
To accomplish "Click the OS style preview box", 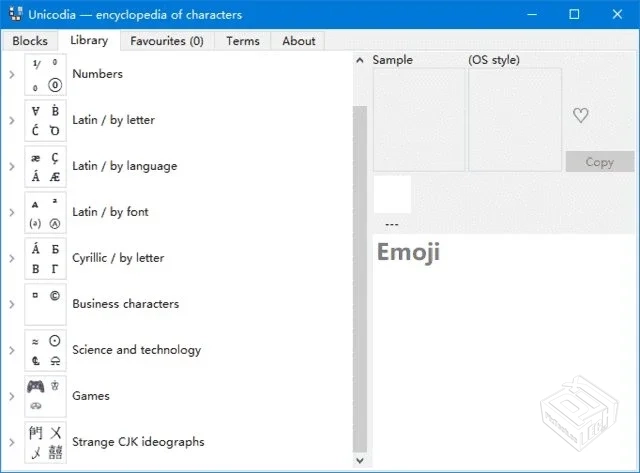I will pos(515,120).
